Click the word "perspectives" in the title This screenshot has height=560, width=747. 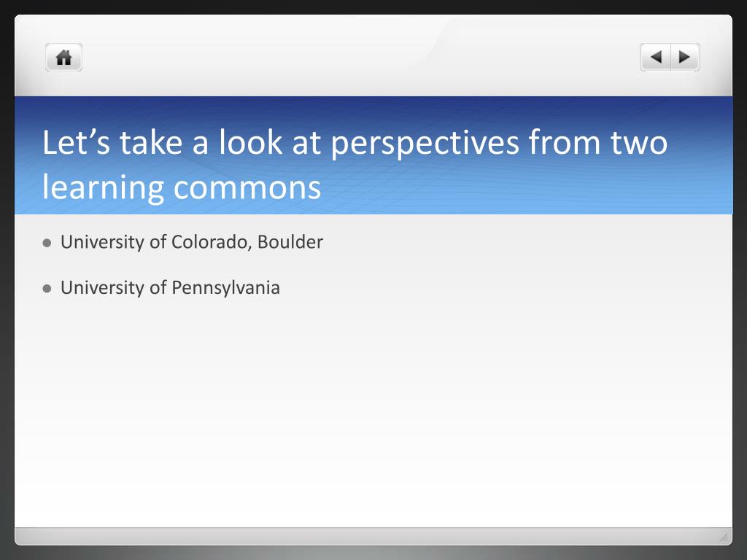click(425, 144)
